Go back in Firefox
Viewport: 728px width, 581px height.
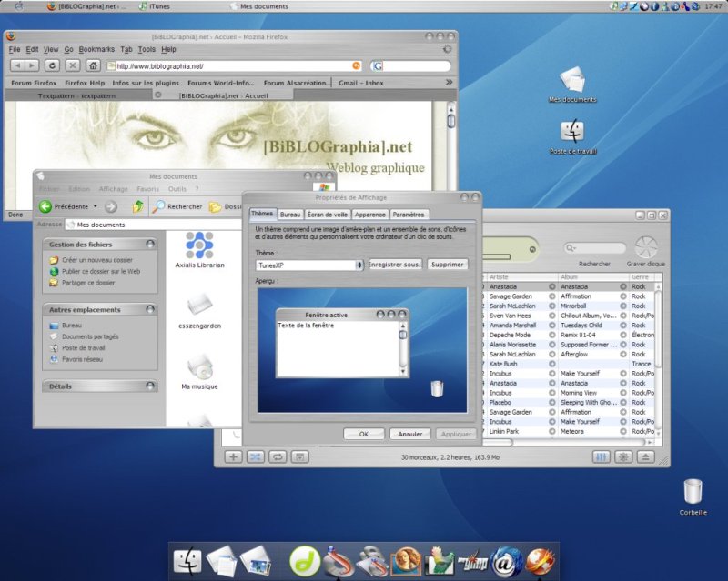[17, 65]
